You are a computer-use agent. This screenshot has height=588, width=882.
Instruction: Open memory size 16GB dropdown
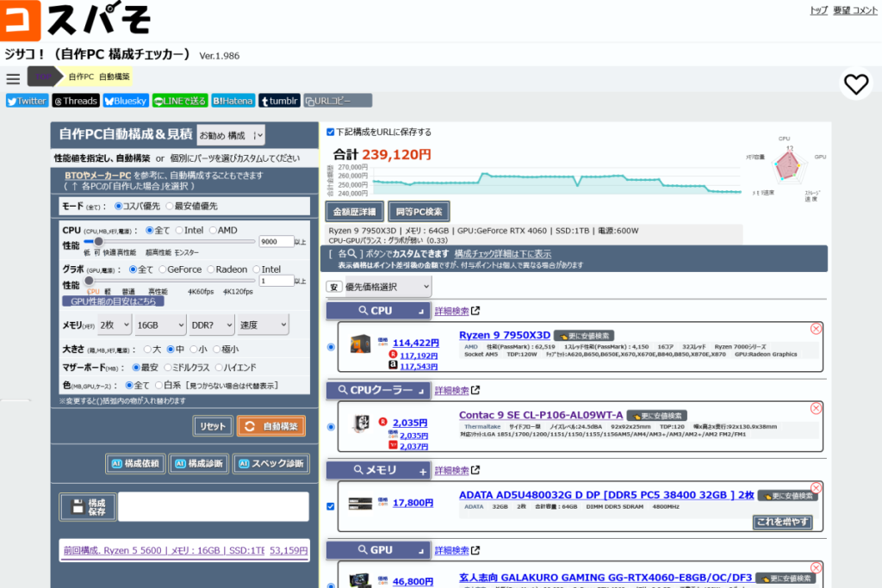[159, 325]
